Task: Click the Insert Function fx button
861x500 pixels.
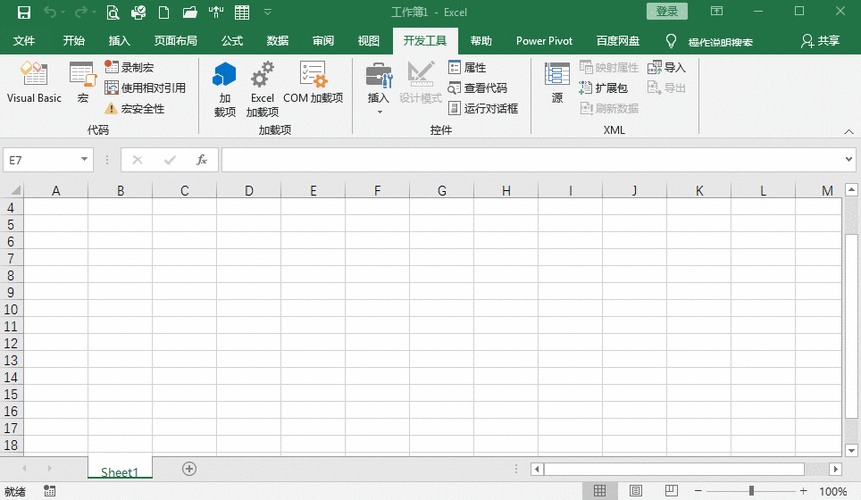Action: tap(202, 160)
